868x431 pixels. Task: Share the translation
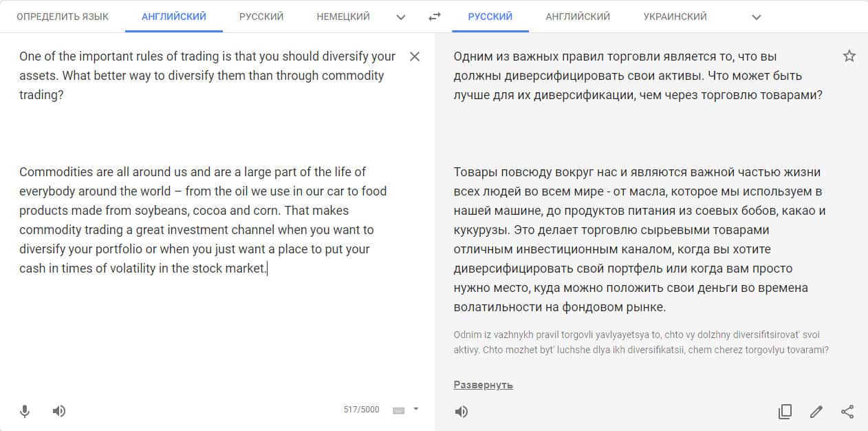point(847,412)
